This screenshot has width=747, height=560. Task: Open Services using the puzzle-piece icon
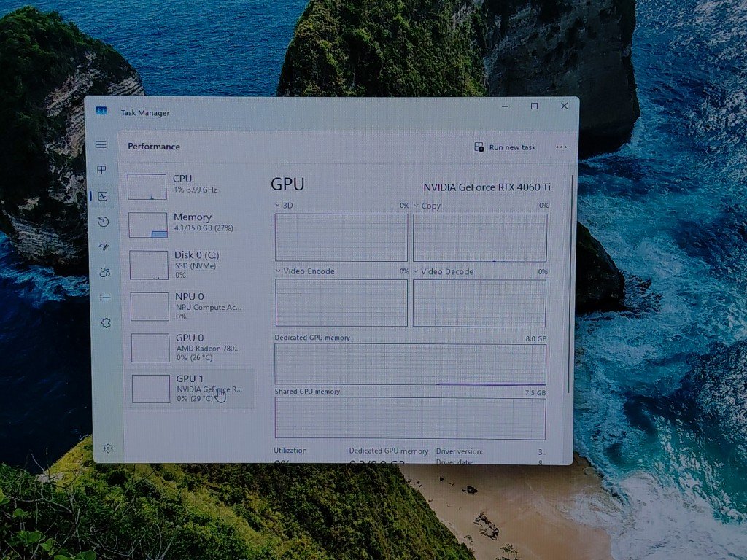tap(106, 323)
